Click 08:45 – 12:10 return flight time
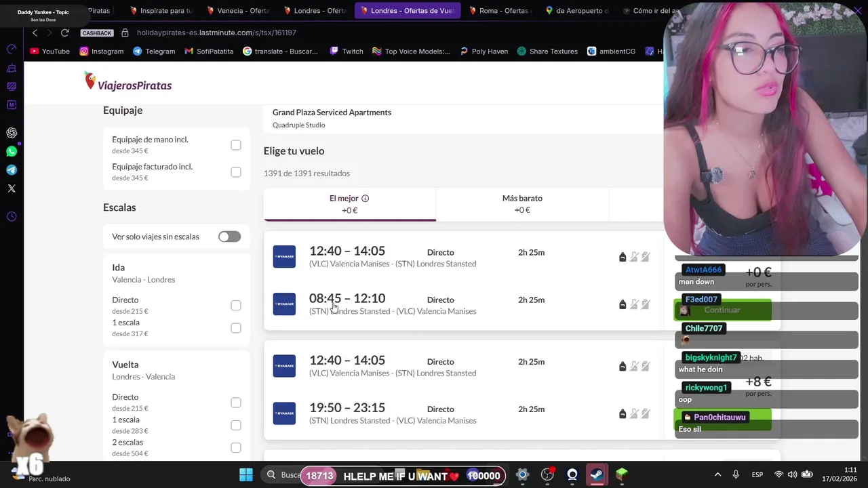 coord(347,298)
